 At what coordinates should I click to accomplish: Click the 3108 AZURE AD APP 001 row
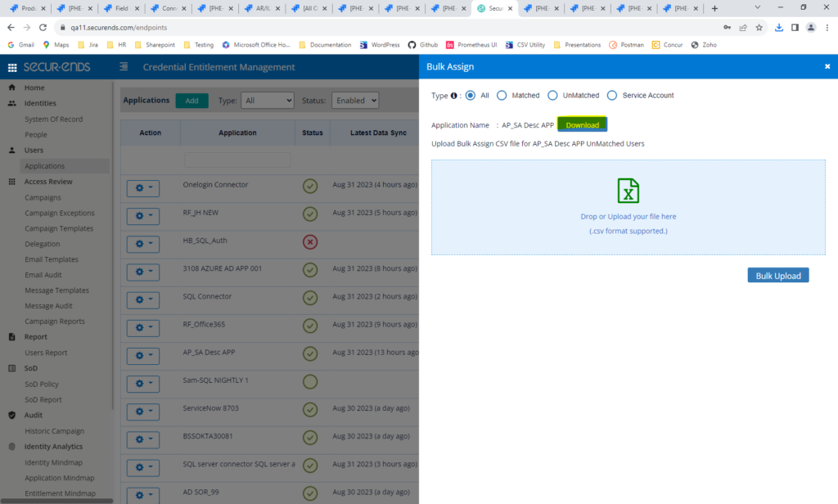270,272
